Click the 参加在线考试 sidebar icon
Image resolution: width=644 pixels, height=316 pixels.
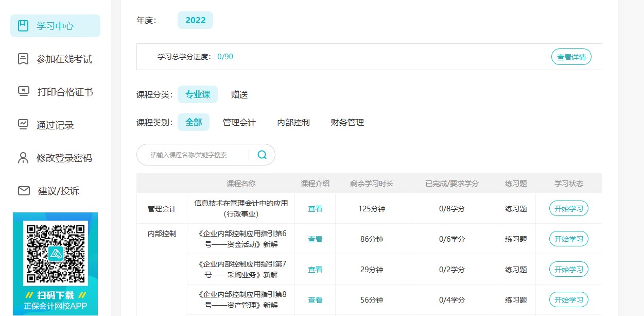23,59
